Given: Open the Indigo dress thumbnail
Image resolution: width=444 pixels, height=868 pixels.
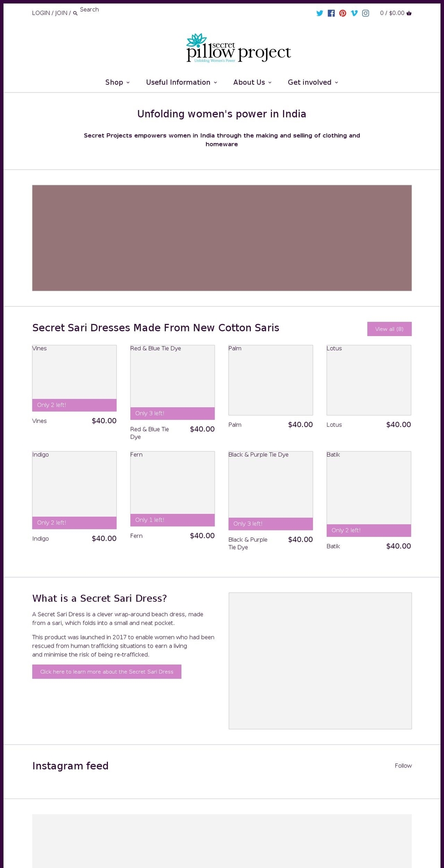Looking at the screenshot, I should click(x=74, y=490).
